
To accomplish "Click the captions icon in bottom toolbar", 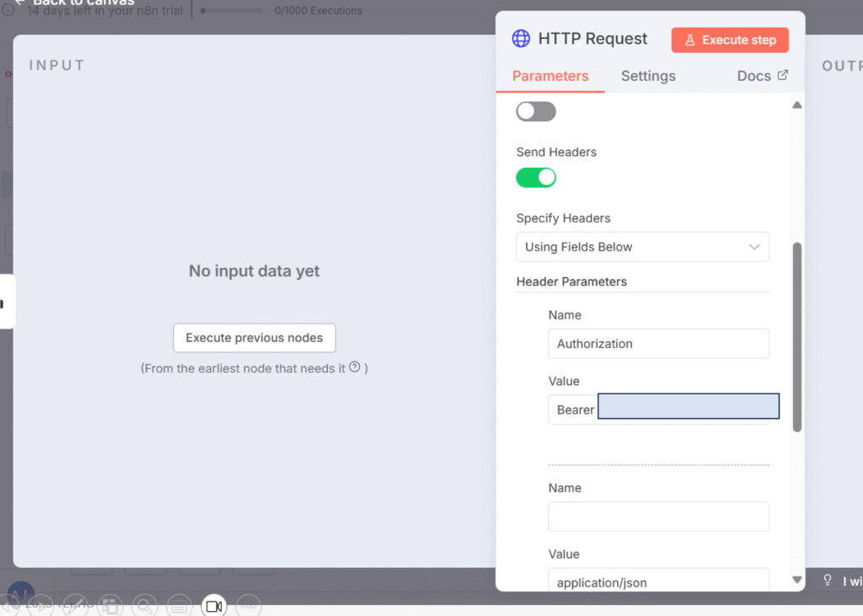I will [179, 605].
